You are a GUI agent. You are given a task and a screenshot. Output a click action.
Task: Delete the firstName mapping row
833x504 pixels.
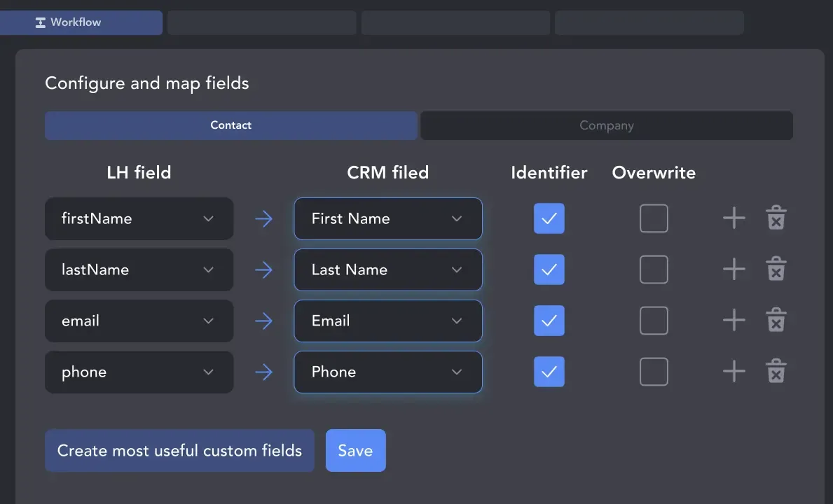tap(776, 218)
